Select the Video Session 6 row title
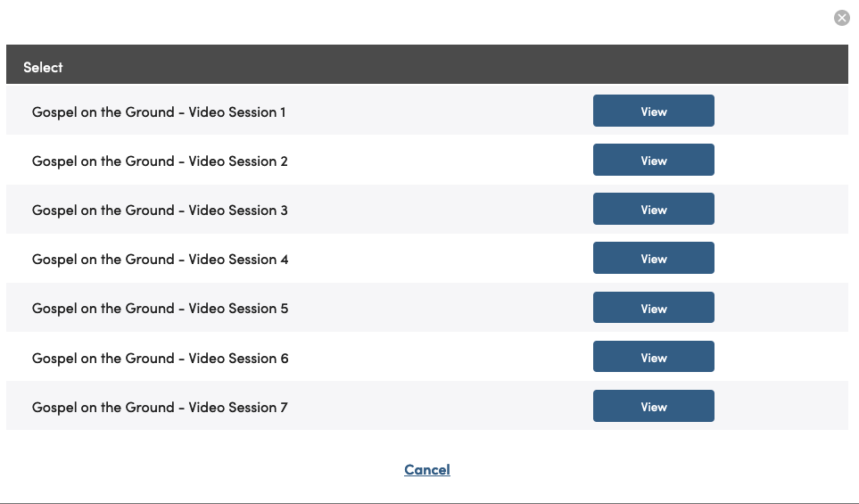Screen dimensions: 859x504 160,359
